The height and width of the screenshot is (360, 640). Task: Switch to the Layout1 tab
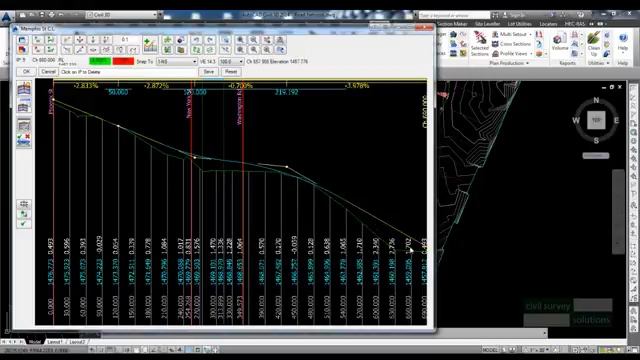pyautogui.click(x=54, y=342)
